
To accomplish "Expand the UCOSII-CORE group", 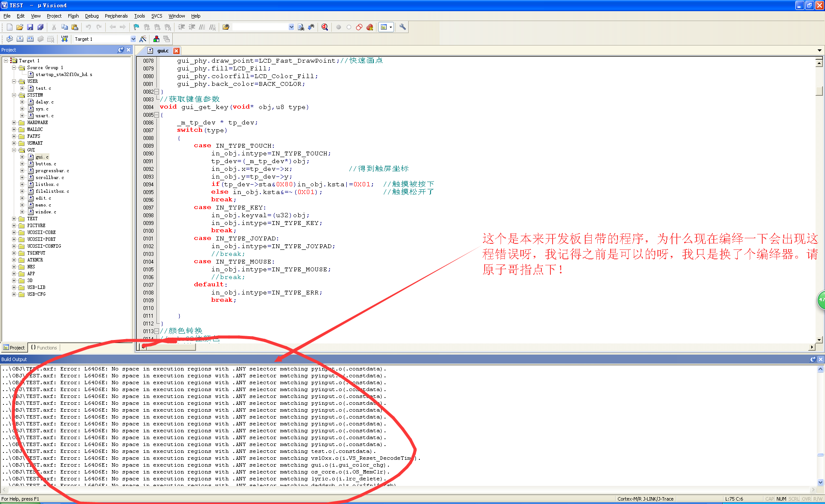I will point(14,233).
